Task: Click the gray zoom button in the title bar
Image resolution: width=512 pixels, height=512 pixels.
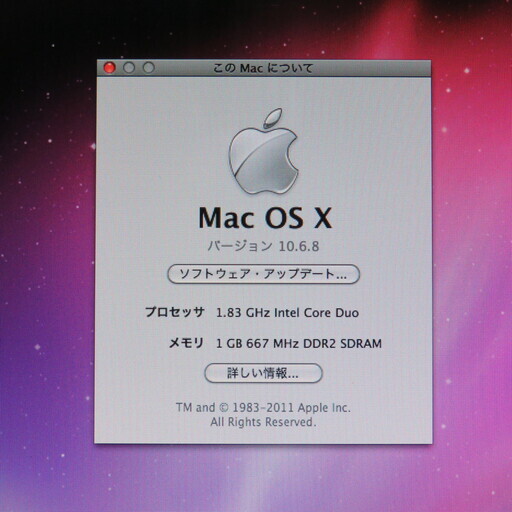Action: pyautogui.click(x=149, y=68)
